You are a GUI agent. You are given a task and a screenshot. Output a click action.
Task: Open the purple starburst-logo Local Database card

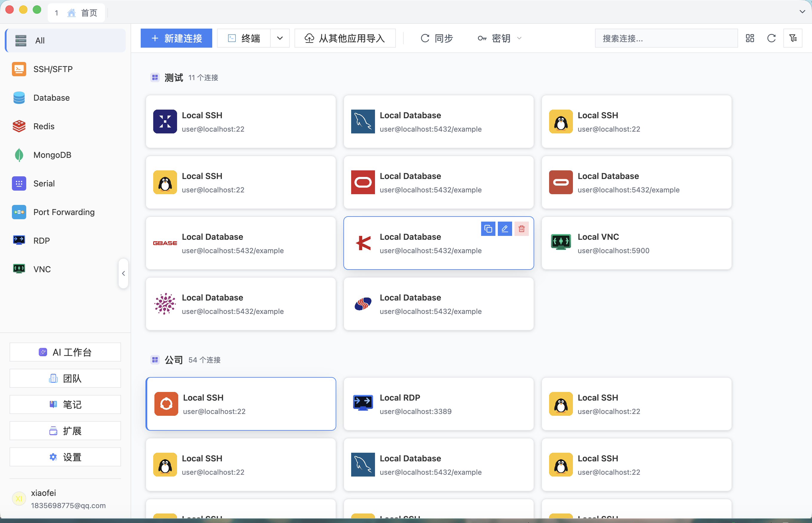click(x=241, y=304)
